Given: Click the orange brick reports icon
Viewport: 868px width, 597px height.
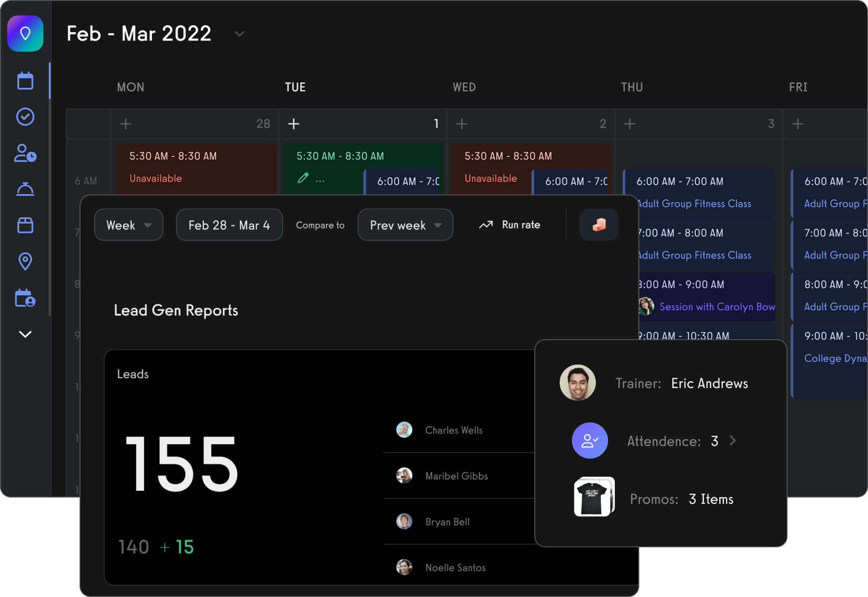Looking at the screenshot, I should click(599, 224).
